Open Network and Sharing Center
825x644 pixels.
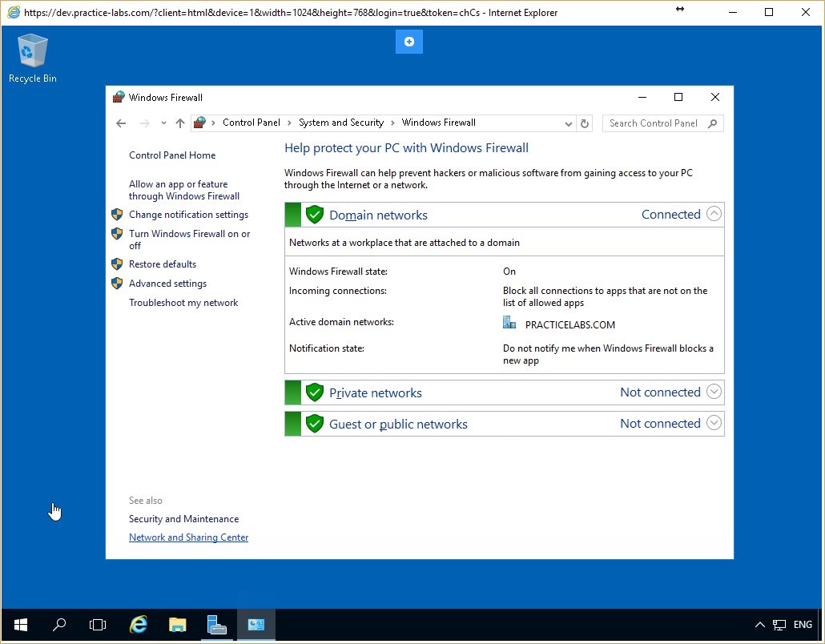[x=188, y=537]
